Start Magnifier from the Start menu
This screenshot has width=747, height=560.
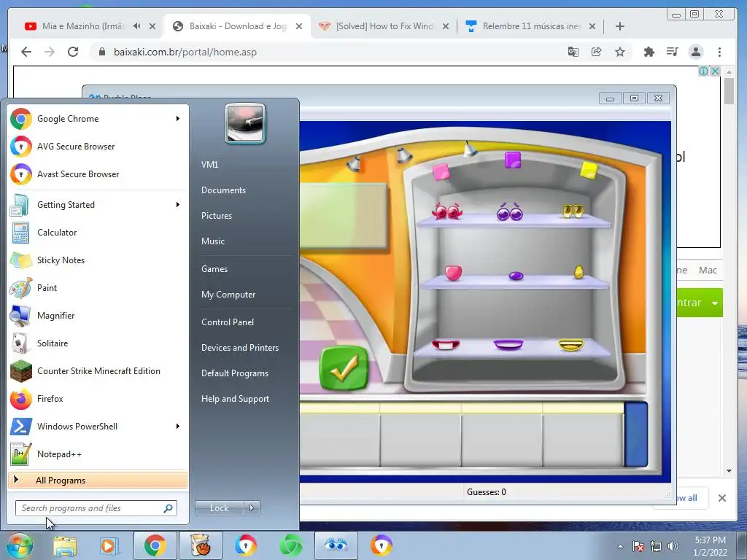click(x=98, y=315)
